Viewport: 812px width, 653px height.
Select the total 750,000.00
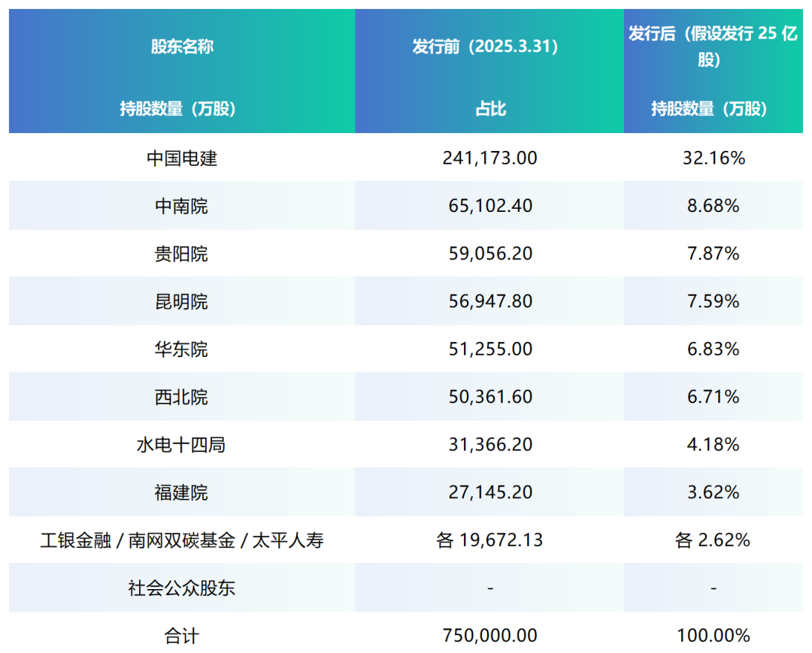490,636
